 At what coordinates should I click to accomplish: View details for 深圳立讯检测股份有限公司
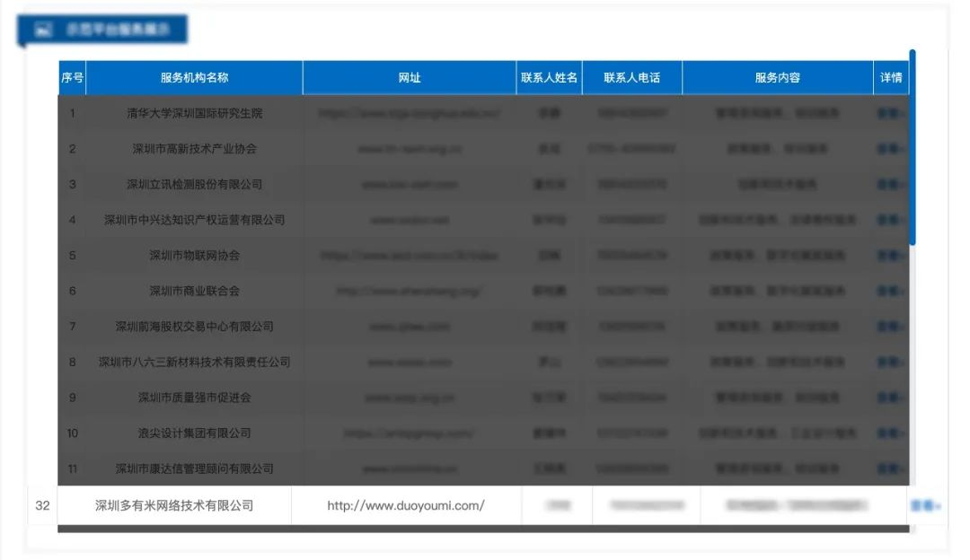point(890,185)
